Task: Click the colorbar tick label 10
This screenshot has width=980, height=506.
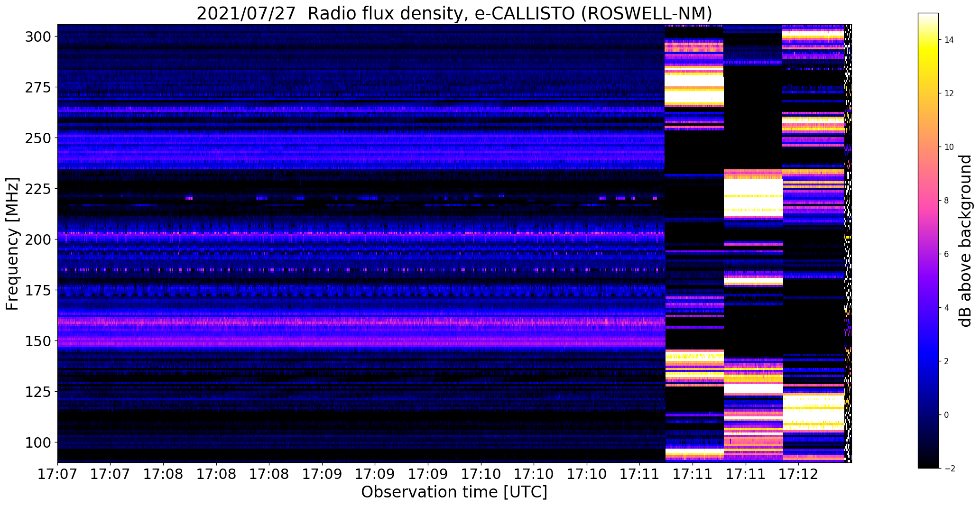Action: [x=949, y=147]
